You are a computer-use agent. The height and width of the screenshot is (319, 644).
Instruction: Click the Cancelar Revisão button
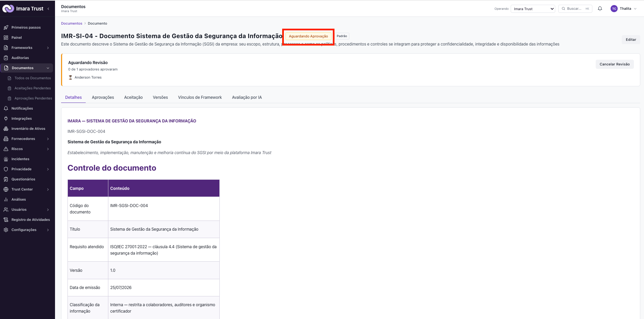coord(615,64)
